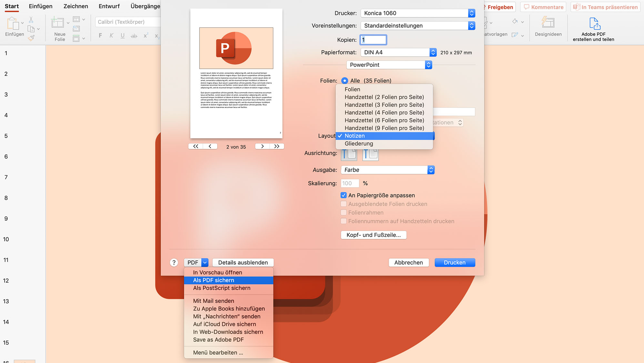The image size is (644, 363).
Task: Click the help question mark button
Action: click(174, 263)
